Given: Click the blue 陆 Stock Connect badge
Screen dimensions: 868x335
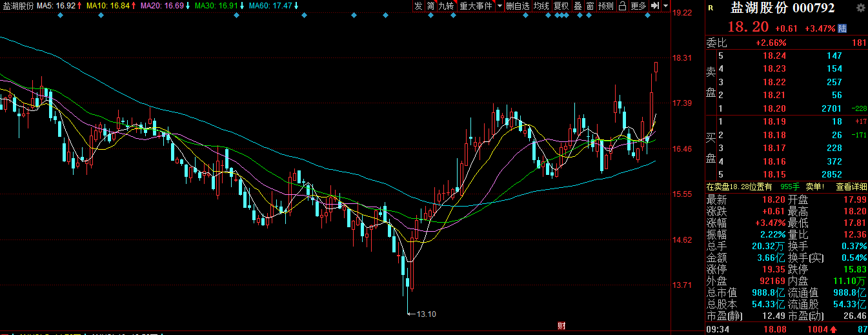Looking at the screenshot, I should click(842, 28).
